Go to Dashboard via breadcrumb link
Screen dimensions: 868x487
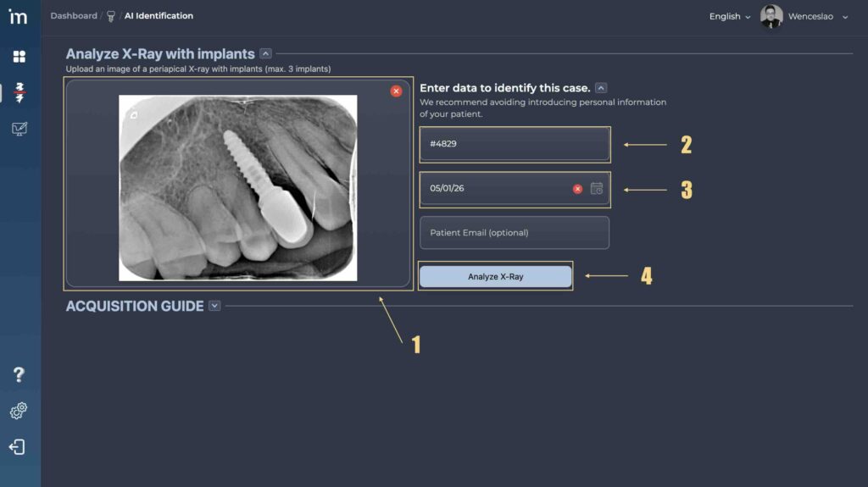pos(73,16)
